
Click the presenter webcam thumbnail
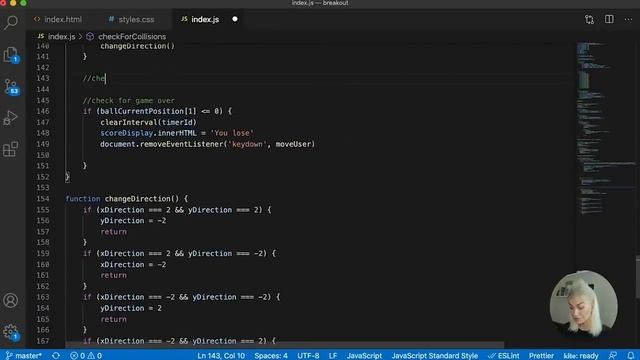click(584, 304)
